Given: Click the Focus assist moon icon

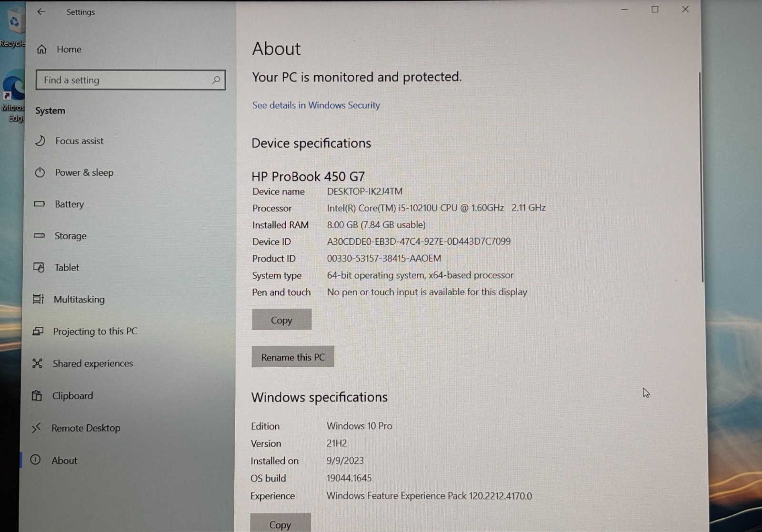Looking at the screenshot, I should [40, 141].
